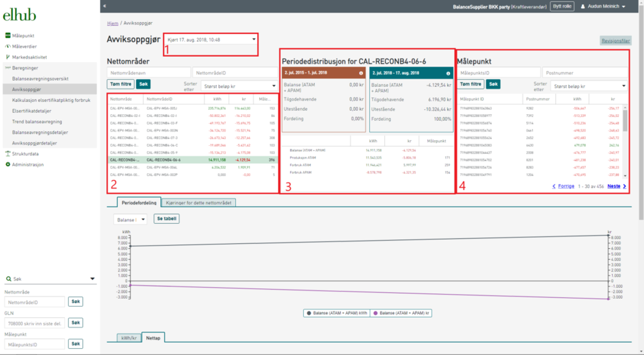Viewport: 644px width, 355px height.
Task: Click the Målepunkt icon in sidebar
Action: point(8,35)
